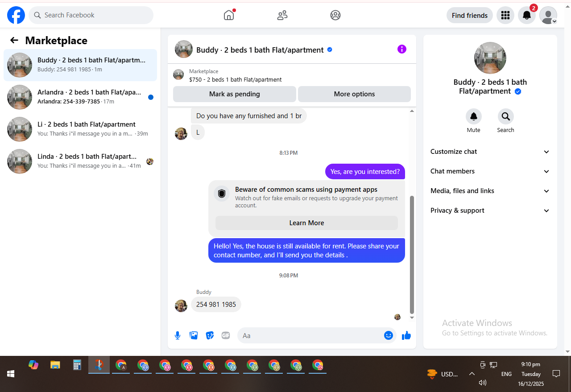
Task: Click Learn More about payment scams
Action: tap(306, 223)
